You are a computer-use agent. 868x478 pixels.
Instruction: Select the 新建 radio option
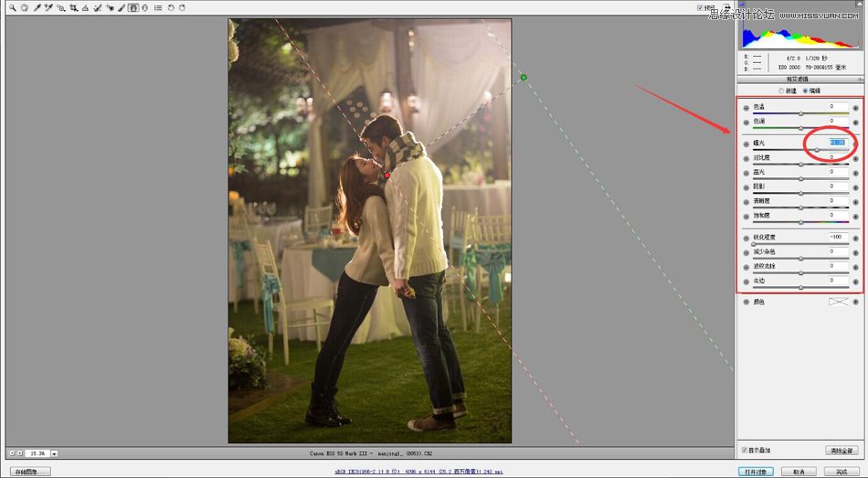(781, 90)
